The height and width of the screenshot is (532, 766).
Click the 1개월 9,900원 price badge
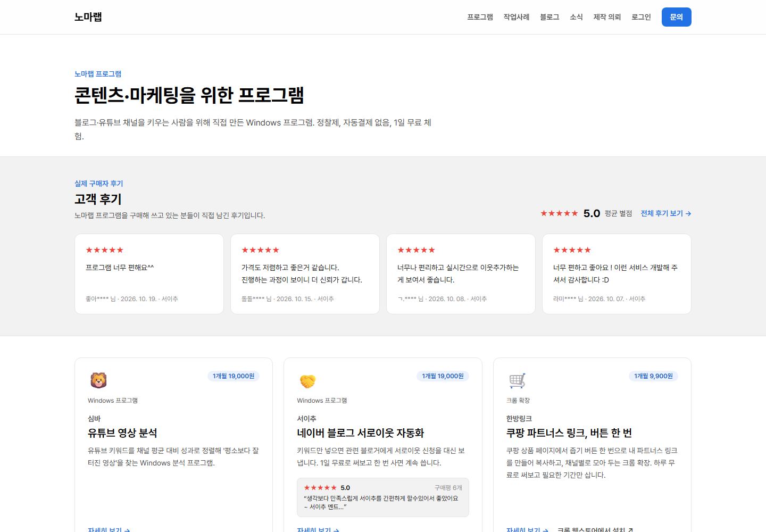653,376
